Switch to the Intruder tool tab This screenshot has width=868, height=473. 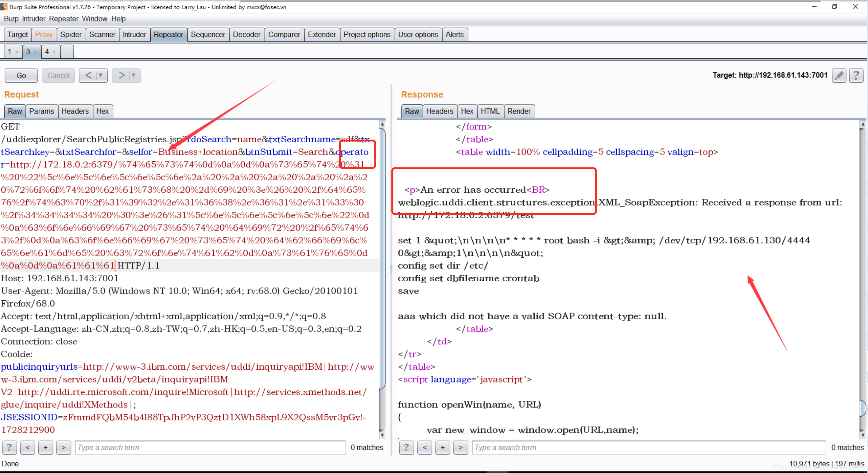tap(134, 34)
